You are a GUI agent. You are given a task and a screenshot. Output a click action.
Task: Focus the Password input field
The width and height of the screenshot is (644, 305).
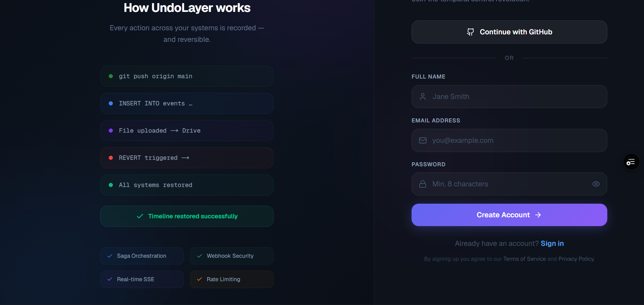click(x=509, y=184)
